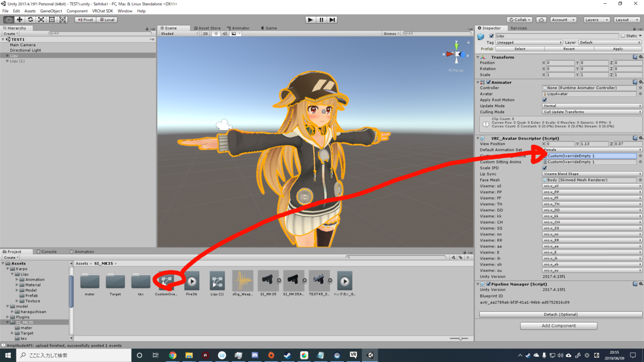Click the prefab Revert button
Image resolution: width=644 pixels, height=362 pixels.
[x=569, y=49]
